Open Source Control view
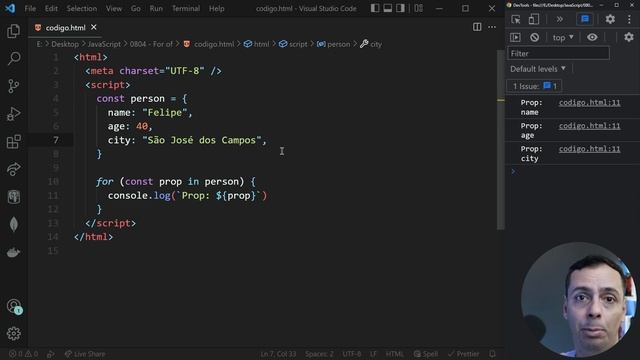Viewport: 640px width, 360px height. (13, 86)
